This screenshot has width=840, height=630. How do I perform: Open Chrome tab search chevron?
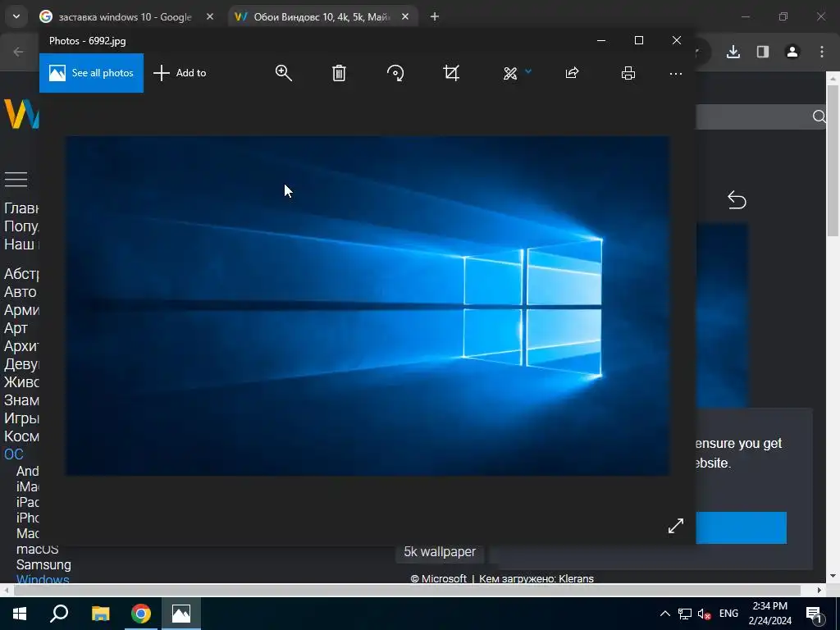[x=16, y=16]
